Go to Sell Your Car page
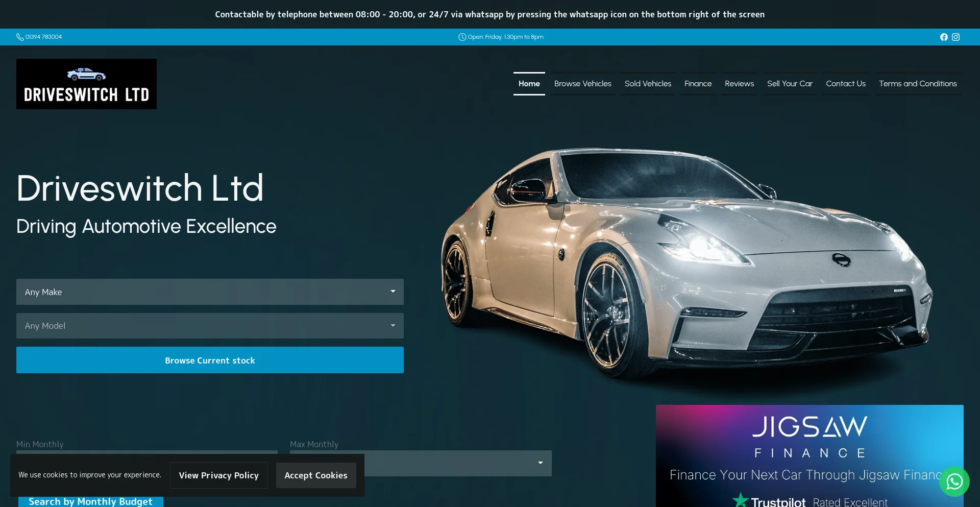Viewport: 980px width, 507px height. click(x=790, y=84)
